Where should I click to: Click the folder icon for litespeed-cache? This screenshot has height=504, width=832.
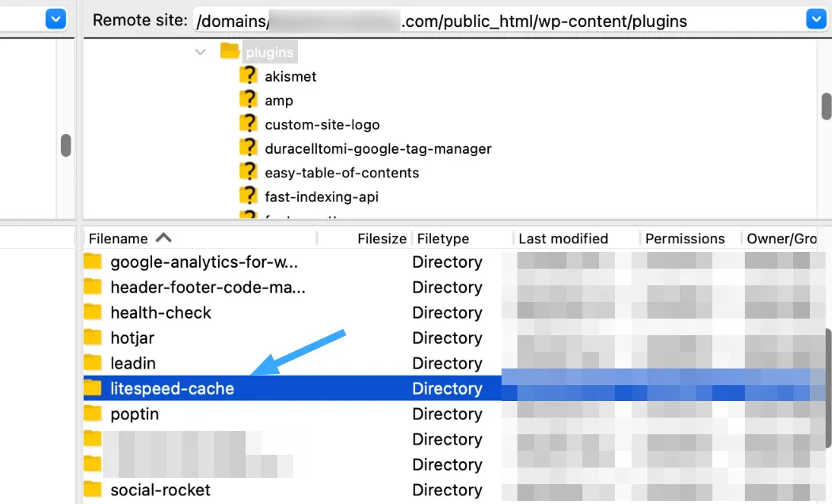point(93,388)
